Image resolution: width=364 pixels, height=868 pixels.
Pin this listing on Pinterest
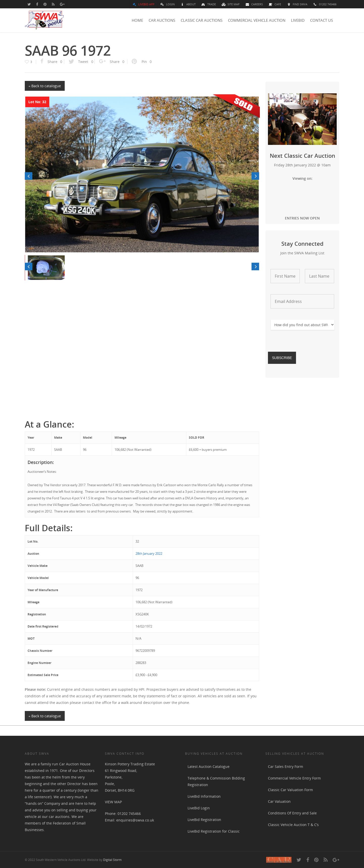point(142,61)
